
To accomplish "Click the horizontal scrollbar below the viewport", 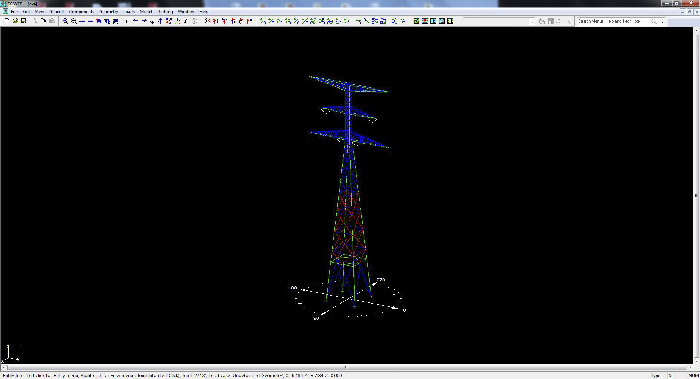I will 346,367.
